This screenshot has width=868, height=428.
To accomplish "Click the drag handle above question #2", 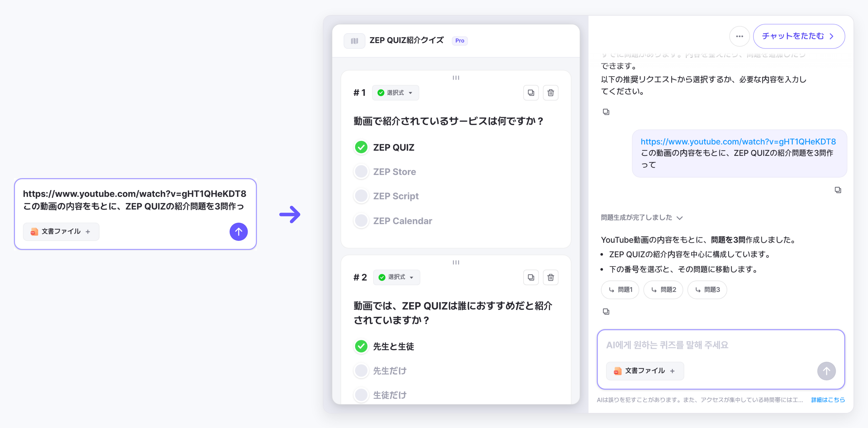I will point(456,262).
